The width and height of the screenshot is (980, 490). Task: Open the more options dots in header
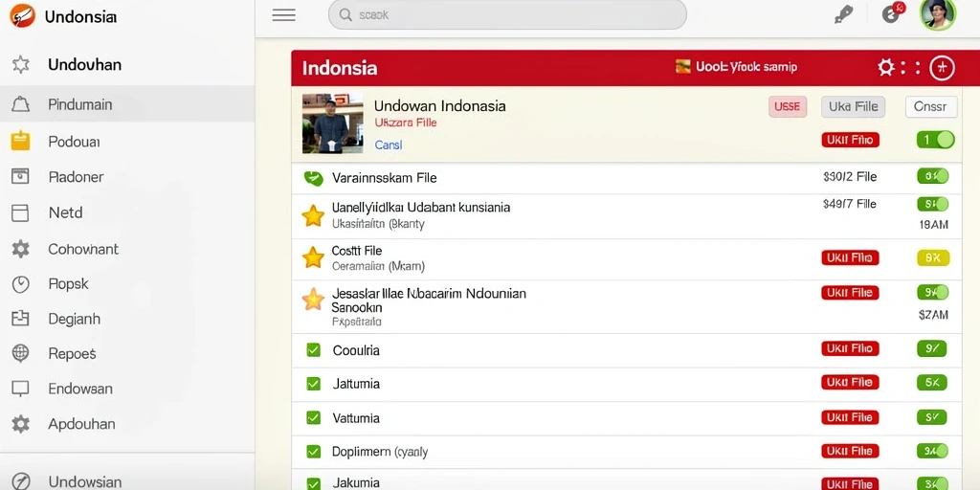pos(911,68)
